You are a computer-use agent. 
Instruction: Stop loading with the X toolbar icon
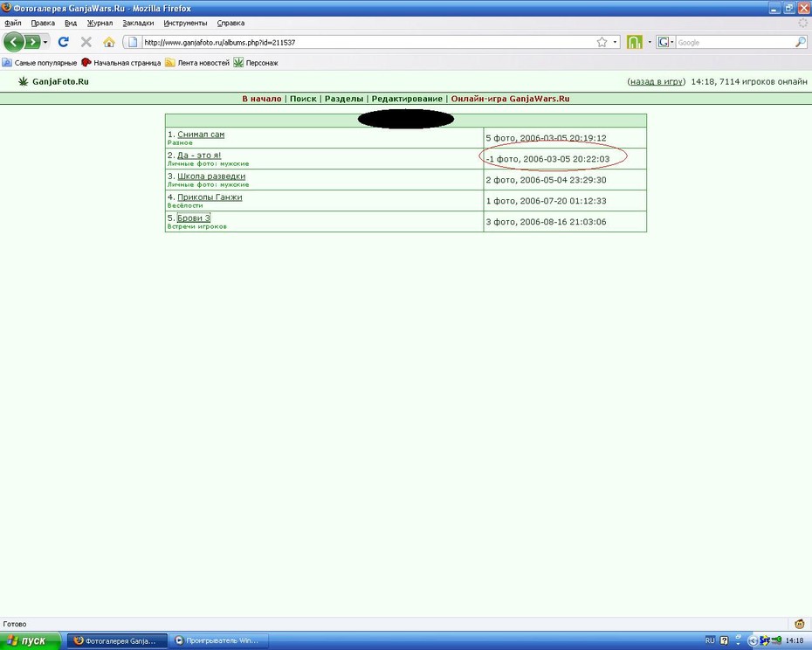tap(86, 42)
